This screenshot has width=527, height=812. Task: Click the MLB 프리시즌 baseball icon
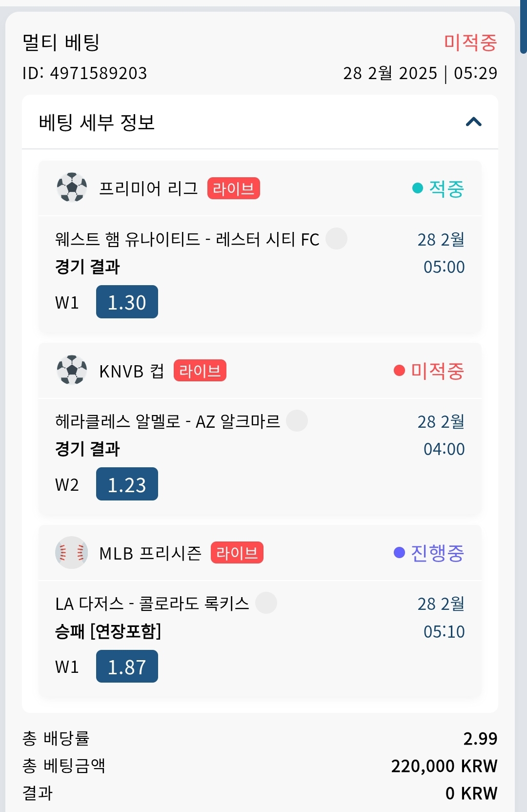pyautogui.click(x=72, y=552)
